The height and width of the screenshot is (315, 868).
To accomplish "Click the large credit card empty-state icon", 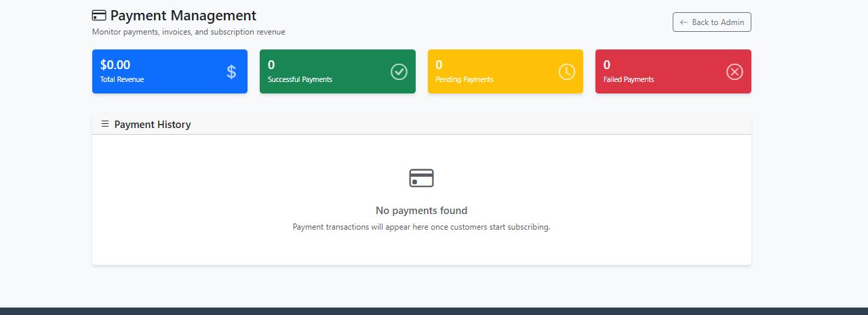I will coord(421,178).
